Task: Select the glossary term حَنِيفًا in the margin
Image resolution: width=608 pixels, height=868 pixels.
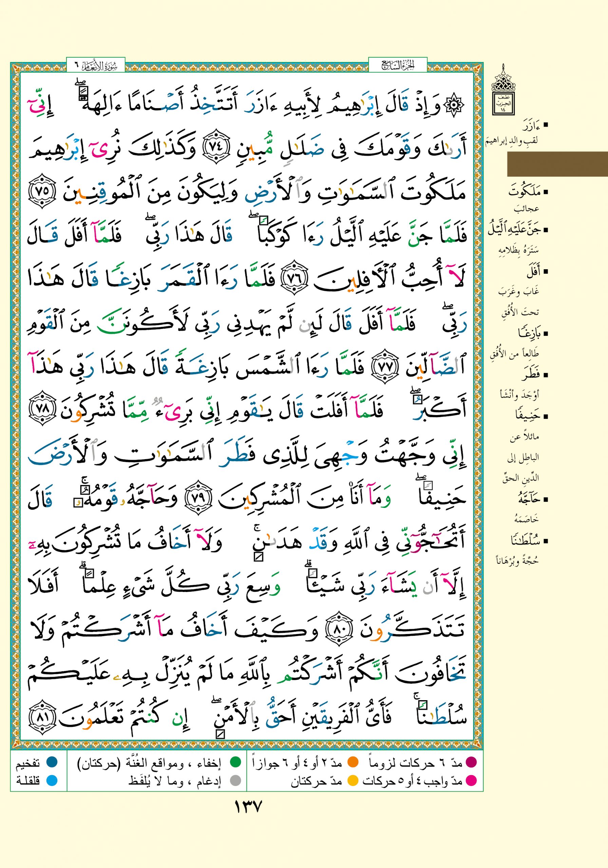Action: (526, 415)
